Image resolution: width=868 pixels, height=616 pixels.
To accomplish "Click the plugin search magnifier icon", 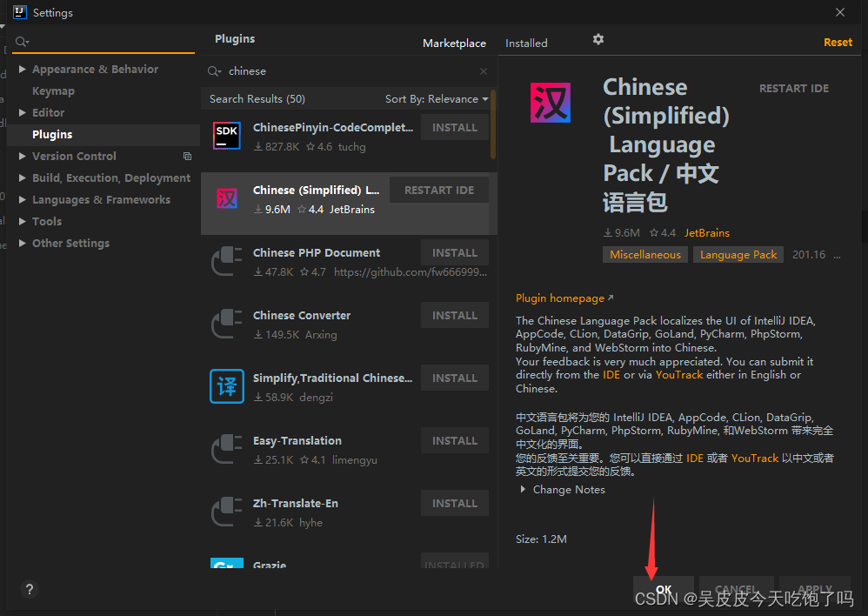I will (x=214, y=71).
